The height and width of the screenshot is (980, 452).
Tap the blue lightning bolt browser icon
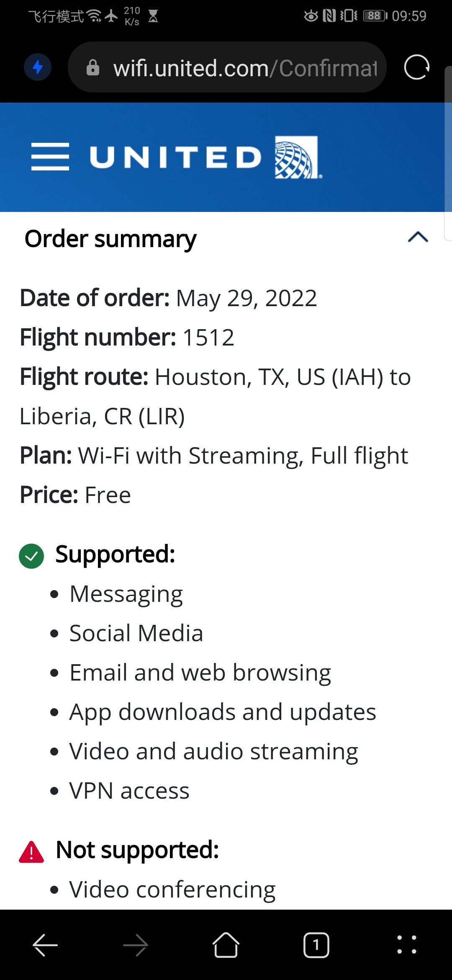[x=38, y=67]
